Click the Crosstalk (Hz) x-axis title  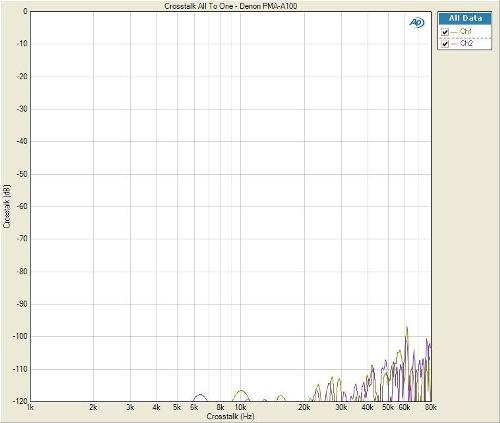pyautogui.click(x=230, y=416)
